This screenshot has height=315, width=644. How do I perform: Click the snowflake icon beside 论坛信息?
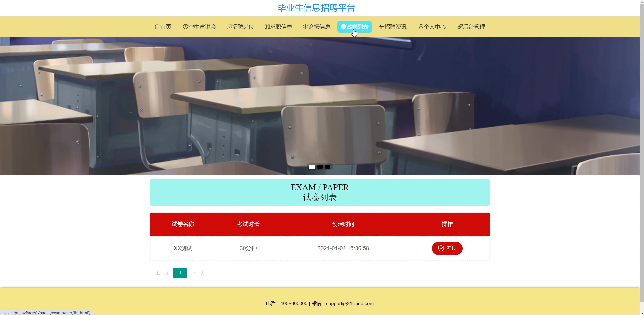pos(305,27)
